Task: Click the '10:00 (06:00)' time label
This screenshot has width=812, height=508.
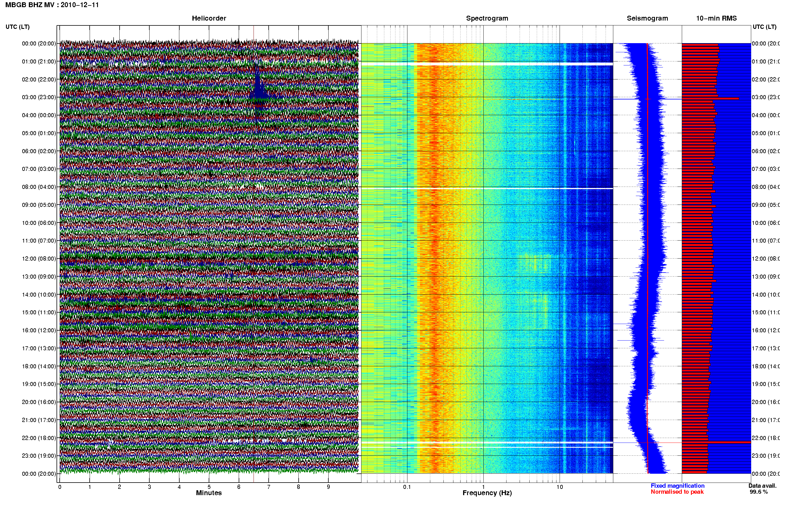Action: (39, 223)
